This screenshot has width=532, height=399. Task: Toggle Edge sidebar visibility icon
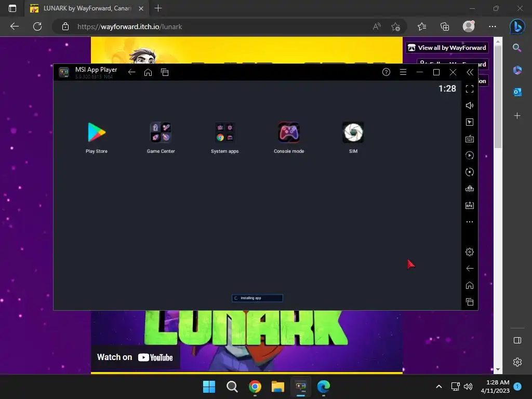click(517, 340)
